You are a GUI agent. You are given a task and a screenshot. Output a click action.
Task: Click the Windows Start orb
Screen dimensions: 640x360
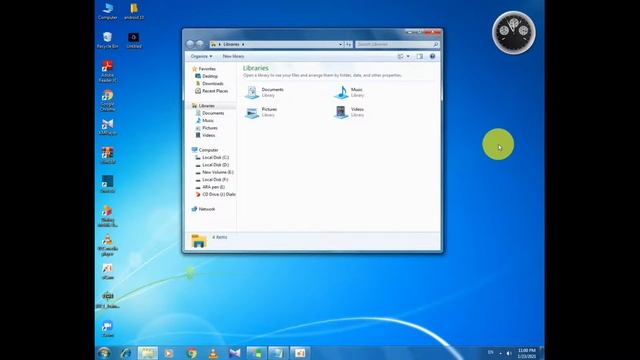click(104, 353)
